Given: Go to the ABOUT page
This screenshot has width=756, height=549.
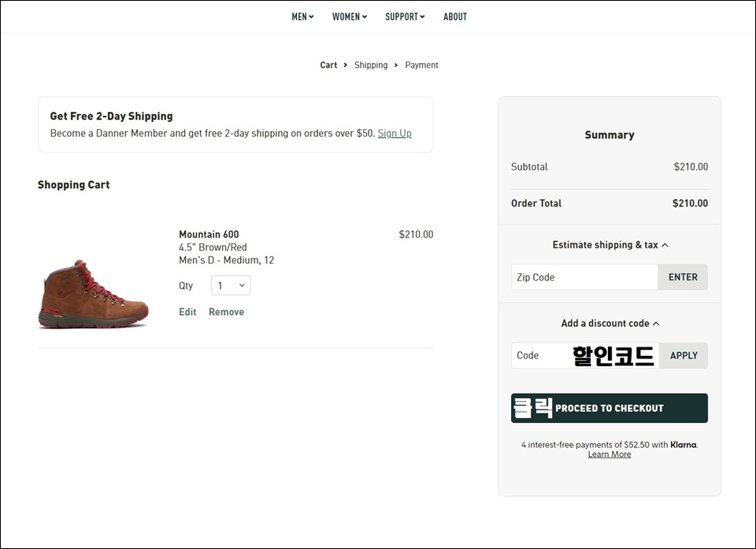Looking at the screenshot, I should click(455, 17).
